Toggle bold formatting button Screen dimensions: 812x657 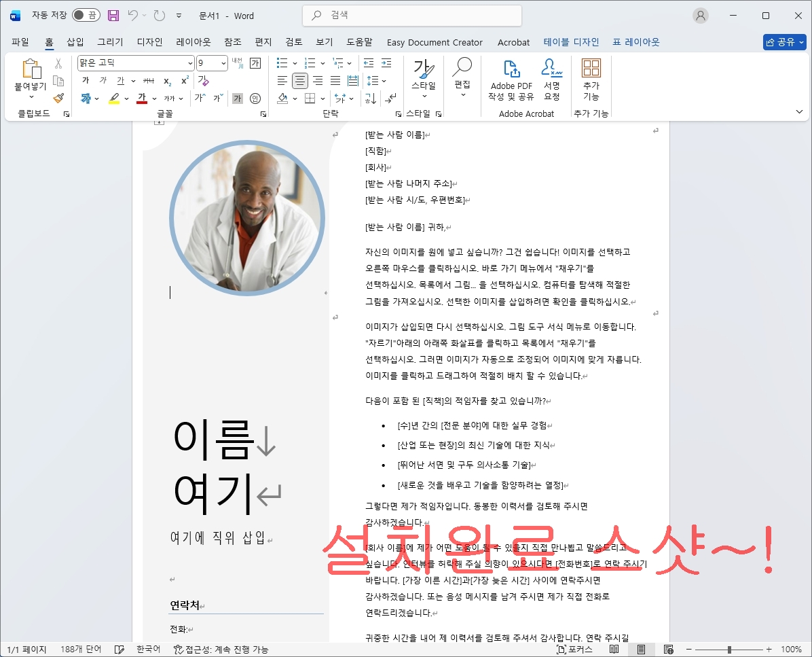point(86,81)
